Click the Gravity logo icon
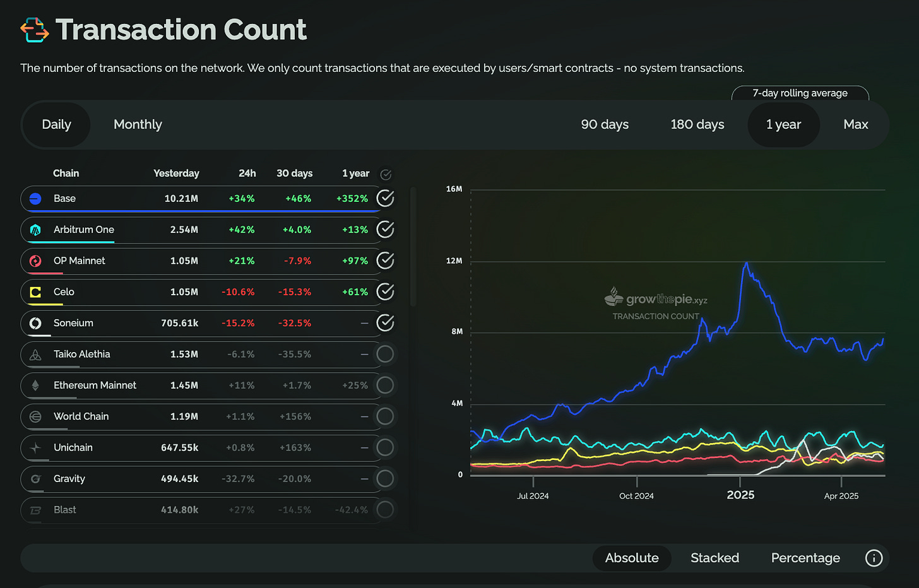The width and height of the screenshot is (919, 588). click(35, 479)
